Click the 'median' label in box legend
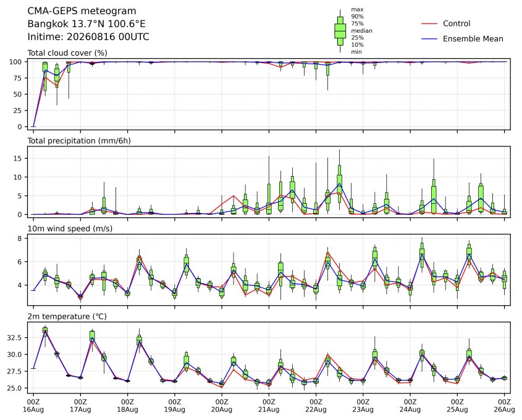 click(x=361, y=31)
